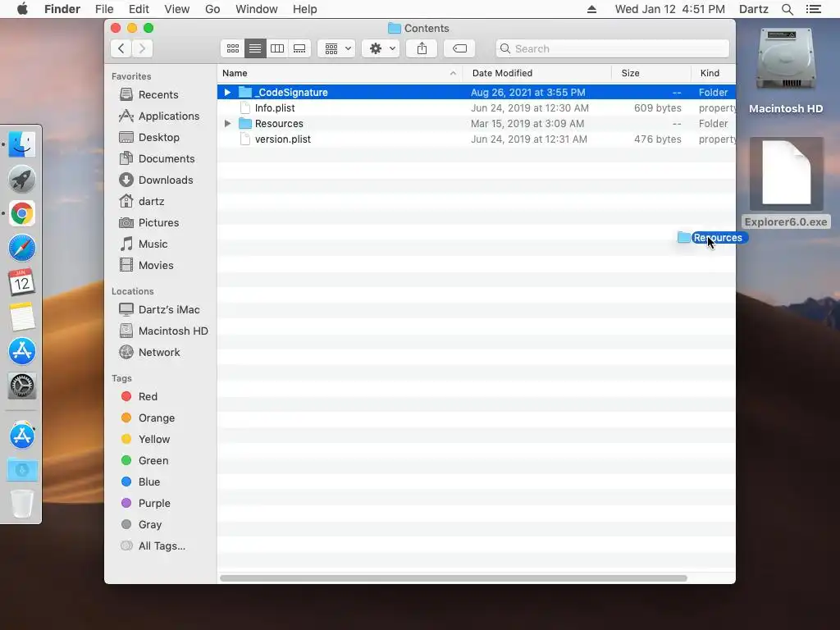Filter by the Gray tag
The width and height of the screenshot is (840, 630).
click(x=149, y=524)
